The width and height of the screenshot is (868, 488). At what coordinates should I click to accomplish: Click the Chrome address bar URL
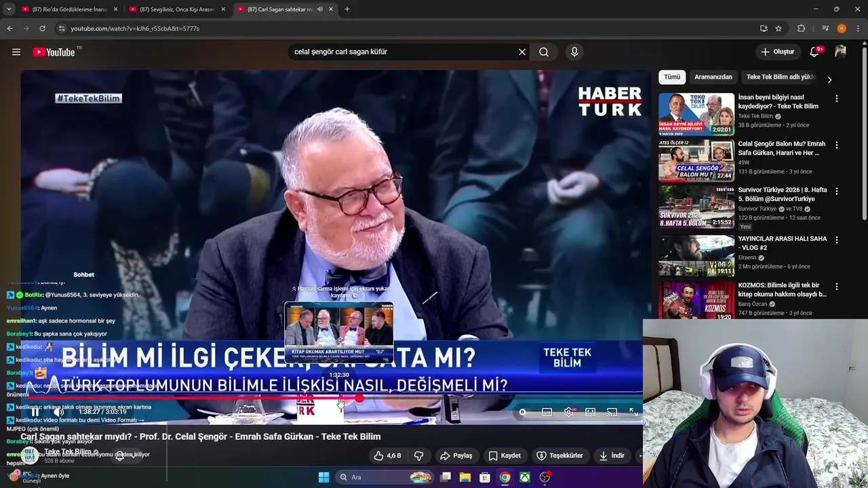[135, 28]
